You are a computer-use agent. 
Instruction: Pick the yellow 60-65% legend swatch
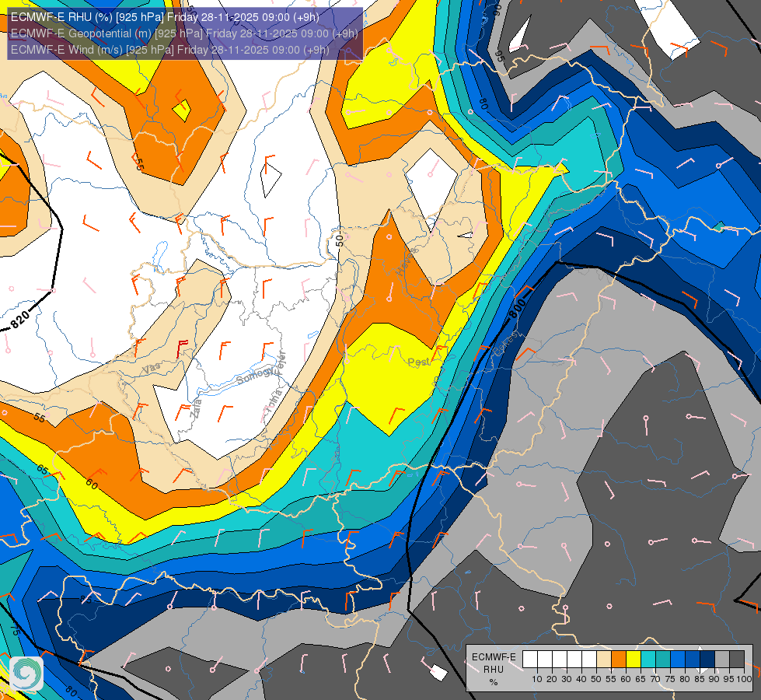pyautogui.click(x=634, y=660)
